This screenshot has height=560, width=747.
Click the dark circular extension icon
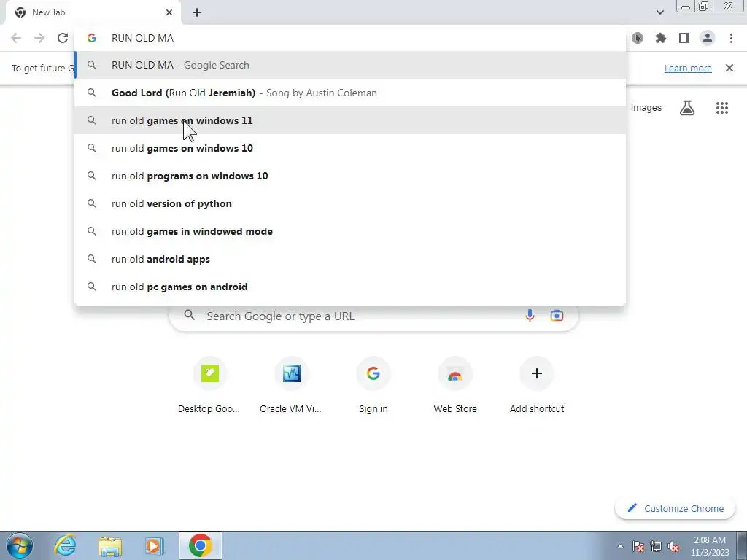638,38
